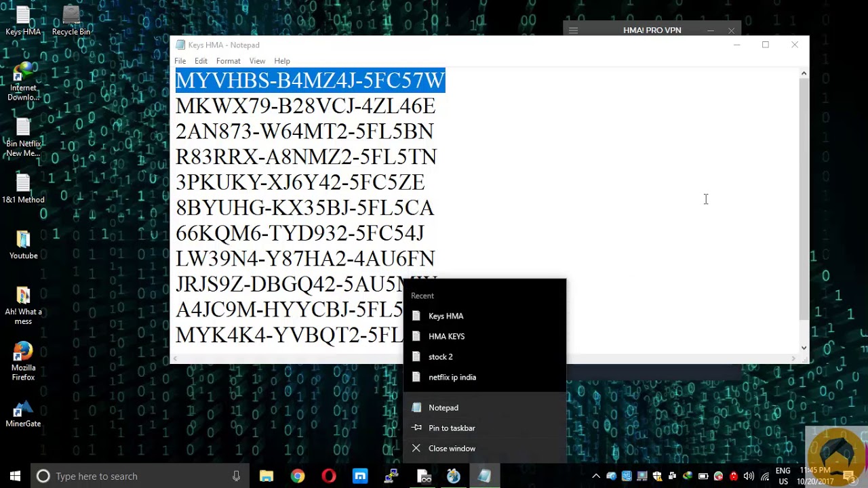Click the key line 66KQM6-TYD932-5FC54J
Image resolution: width=868 pixels, height=488 pixels.
click(300, 232)
